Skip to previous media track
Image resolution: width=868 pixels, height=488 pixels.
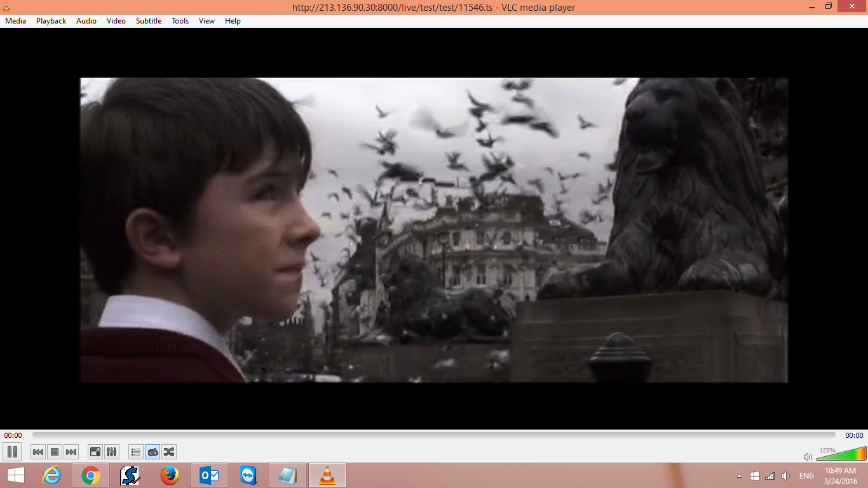38,452
